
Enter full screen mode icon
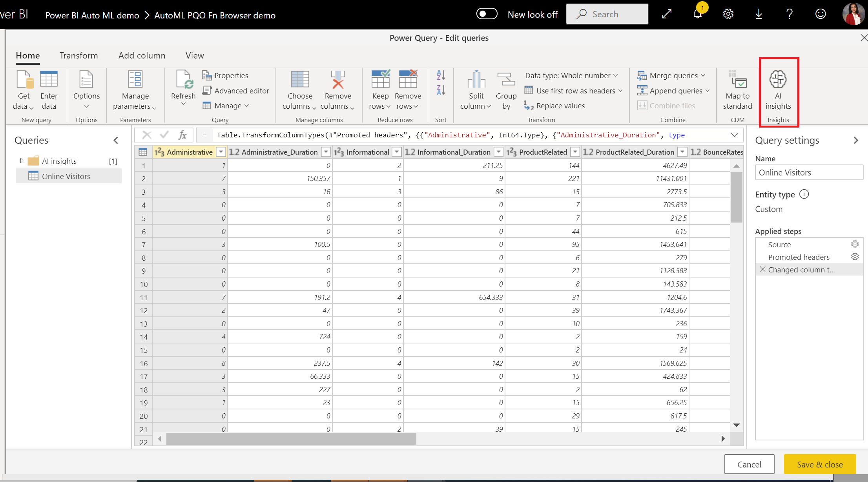[667, 14]
